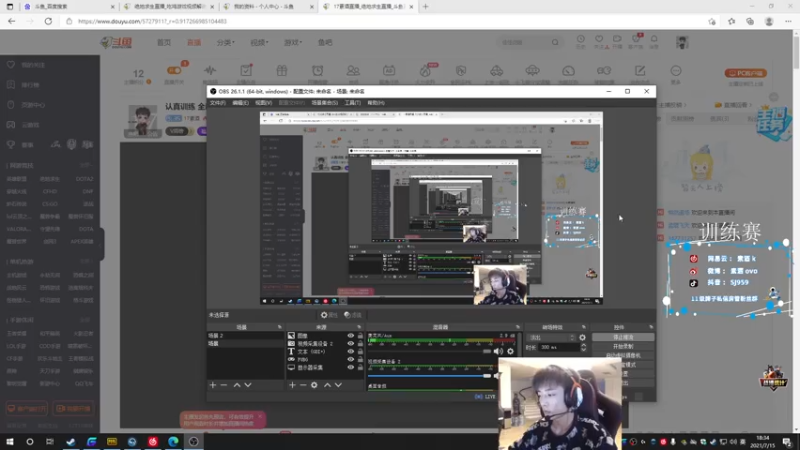Viewport: 800px width, 450px height.
Task: Mute the mic/Aux channel speaker icon
Action: (x=498, y=351)
